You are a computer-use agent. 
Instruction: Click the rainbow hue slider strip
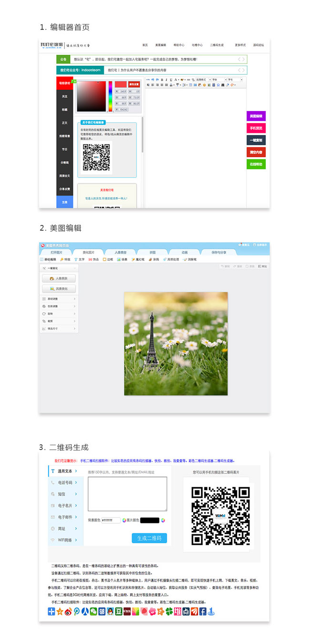pos(110,96)
